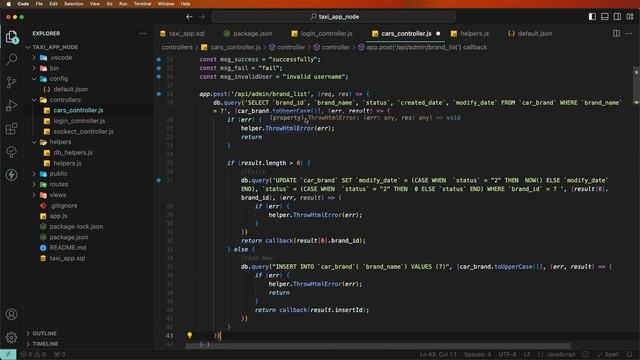Click the command center search box
This screenshot has height=360, width=640.
click(334, 17)
